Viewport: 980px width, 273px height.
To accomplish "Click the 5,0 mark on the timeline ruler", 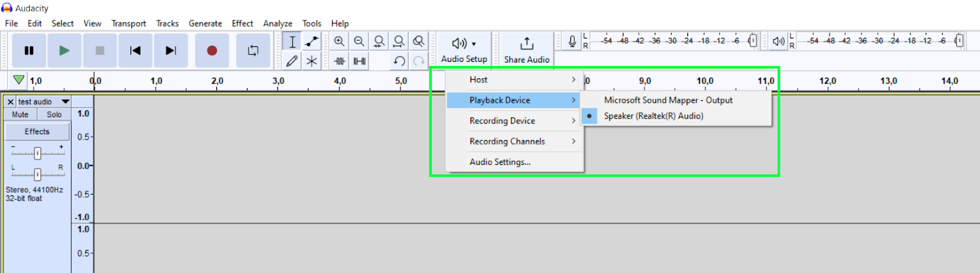I will coord(401,80).
